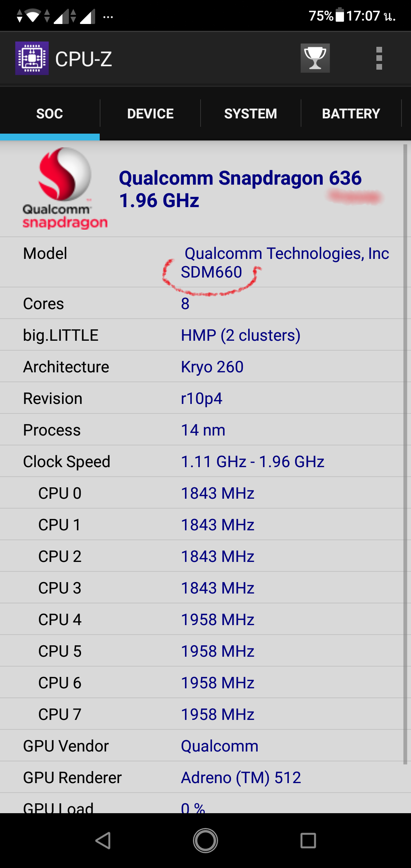This screenshot has width=411, height=868.
Task: Open the three-dot overflow menu
Action: 379,58
